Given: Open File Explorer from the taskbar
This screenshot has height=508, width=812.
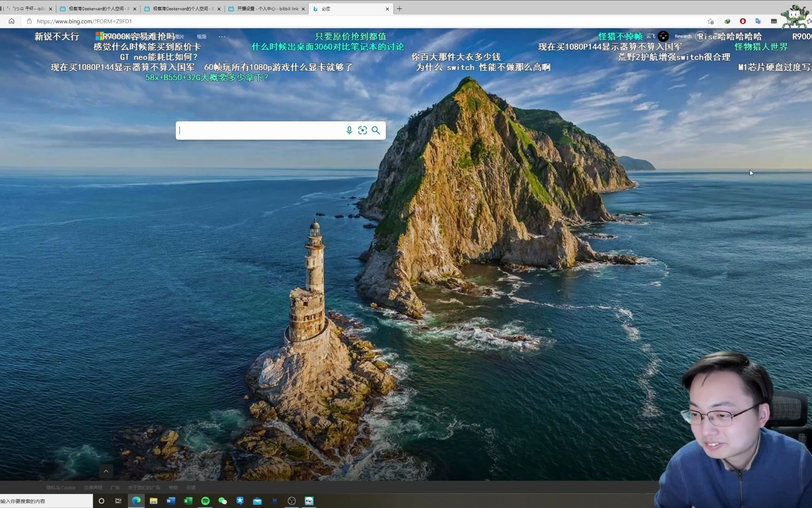Looking at the screenshot, I should (x=154, y=501).
